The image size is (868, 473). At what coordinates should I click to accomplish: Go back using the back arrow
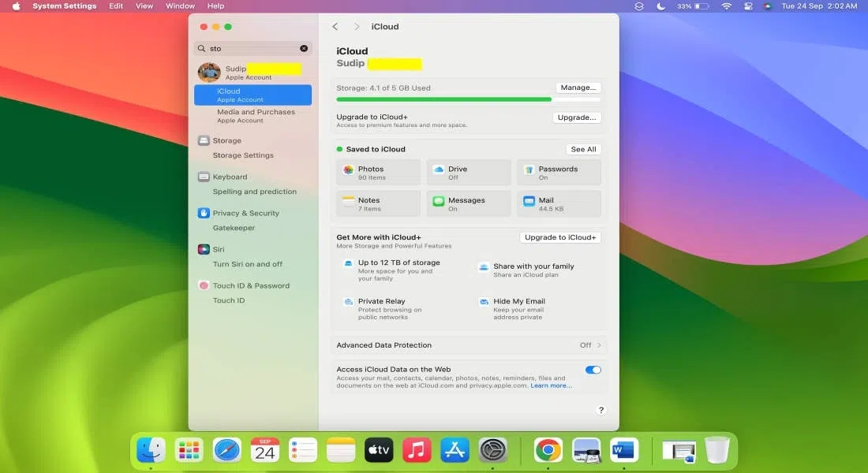(335, 27)
